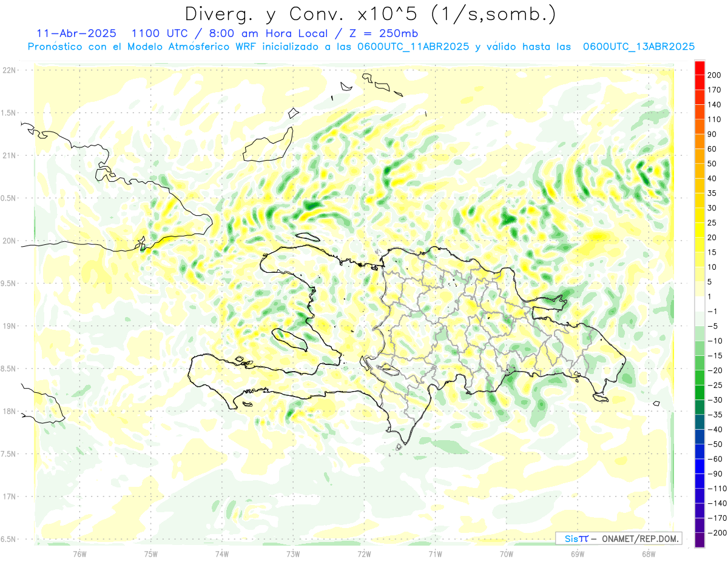Click the '200' label at the color scale top

715,75
